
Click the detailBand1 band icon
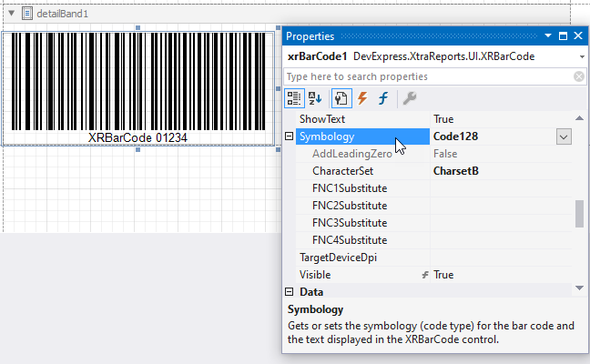pos(27,14)
